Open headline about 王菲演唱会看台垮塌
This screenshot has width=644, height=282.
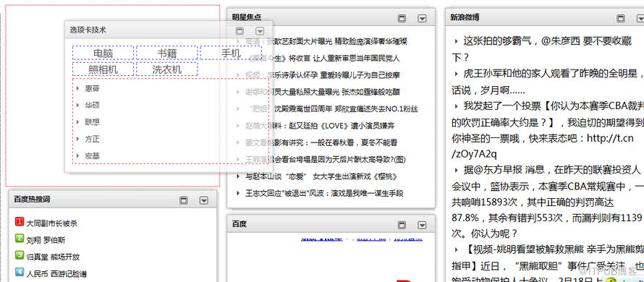326,160
